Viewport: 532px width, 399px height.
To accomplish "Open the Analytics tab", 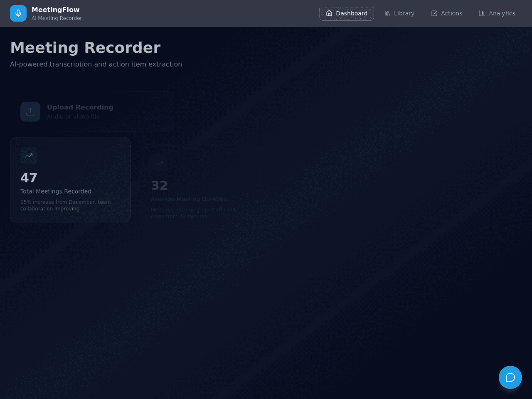I will click(497, 13).
